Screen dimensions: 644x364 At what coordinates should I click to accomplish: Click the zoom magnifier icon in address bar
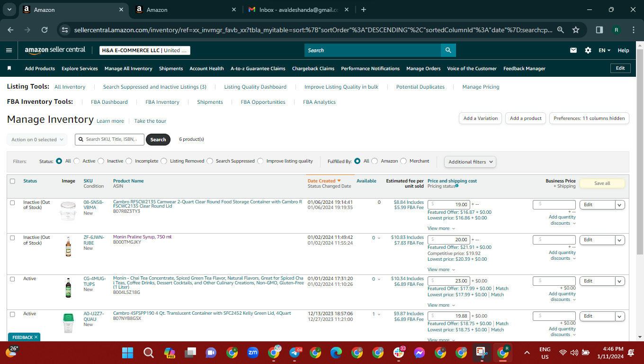pos(561,30)
